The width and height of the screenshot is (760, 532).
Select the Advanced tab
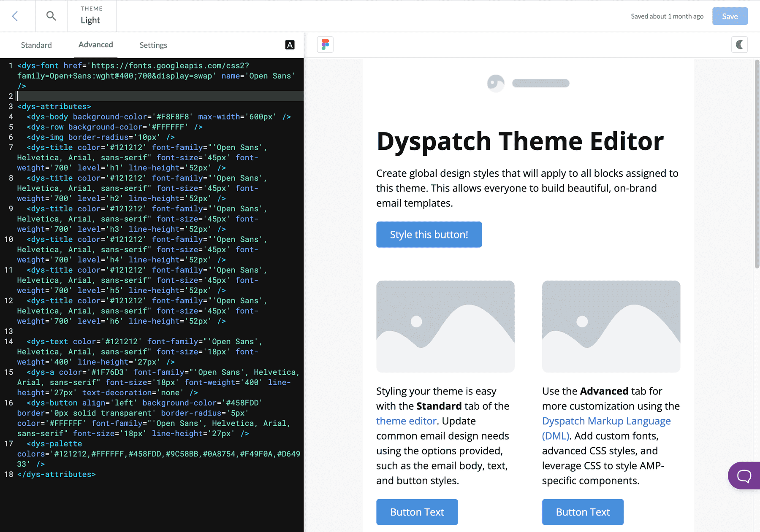tap(96, 45)
